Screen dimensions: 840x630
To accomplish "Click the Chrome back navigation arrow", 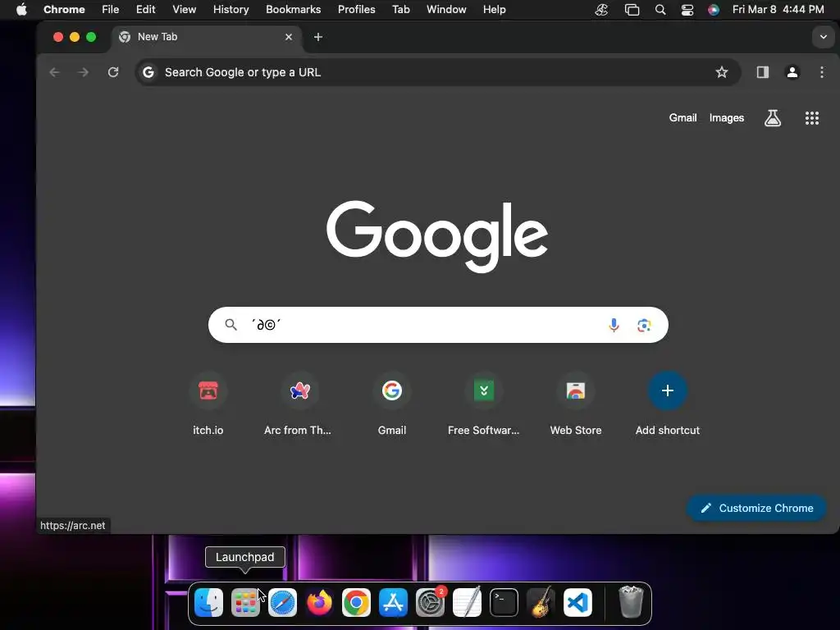I will pyautogui.click(x=54, y=72).
